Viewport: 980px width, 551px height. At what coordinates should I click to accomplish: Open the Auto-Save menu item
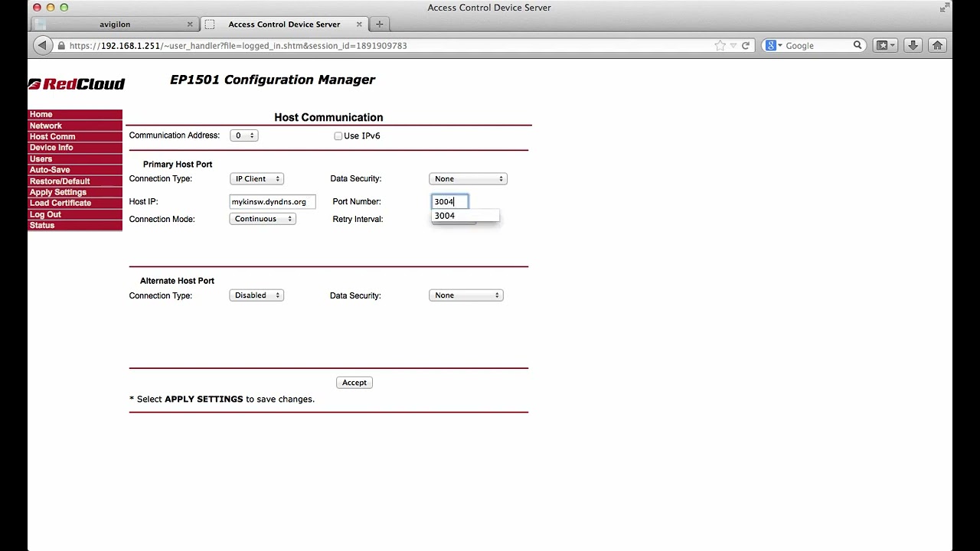click(75, 170)
